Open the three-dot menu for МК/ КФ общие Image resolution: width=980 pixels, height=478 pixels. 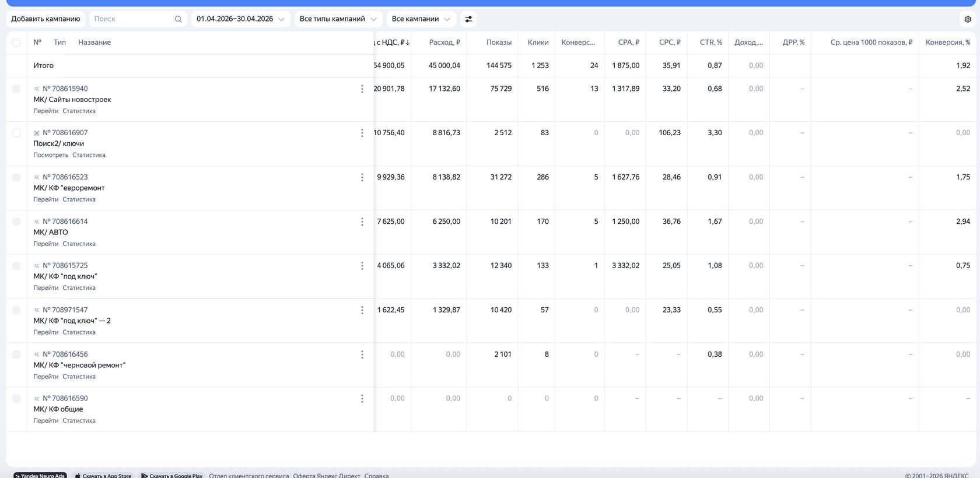pos(362,399)
